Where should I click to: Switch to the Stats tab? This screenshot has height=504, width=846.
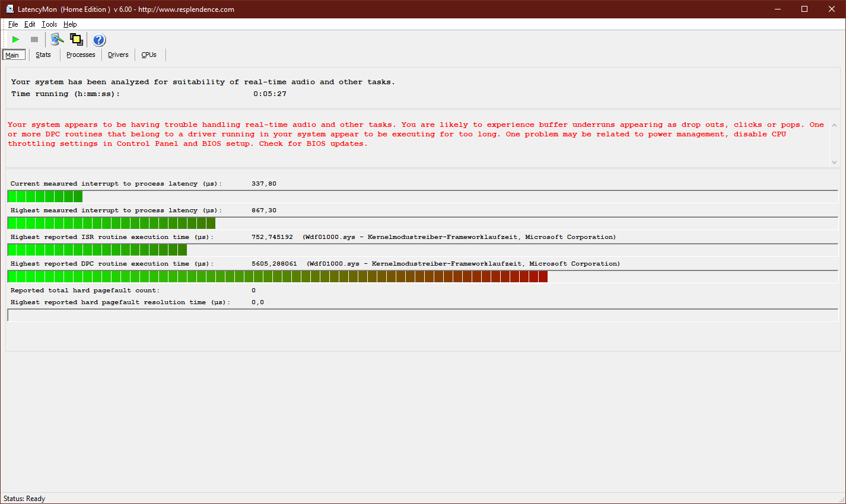[x=43, y=55]
